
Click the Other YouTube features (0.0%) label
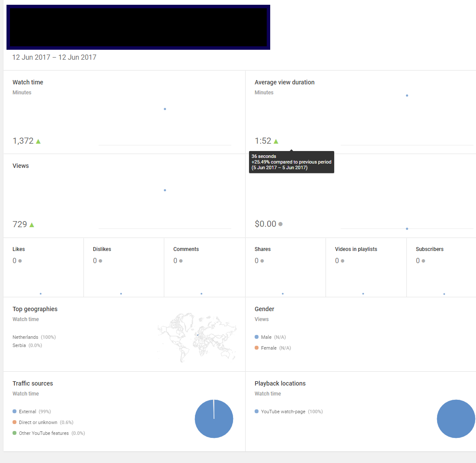[52, 434]
